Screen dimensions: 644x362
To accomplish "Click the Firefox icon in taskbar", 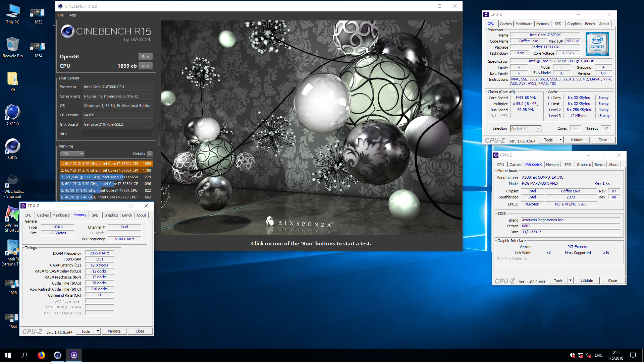I will tap(41, 355).
